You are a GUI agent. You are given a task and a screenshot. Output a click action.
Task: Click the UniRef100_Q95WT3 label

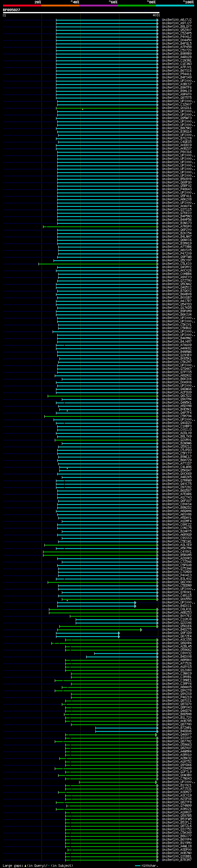177,118
